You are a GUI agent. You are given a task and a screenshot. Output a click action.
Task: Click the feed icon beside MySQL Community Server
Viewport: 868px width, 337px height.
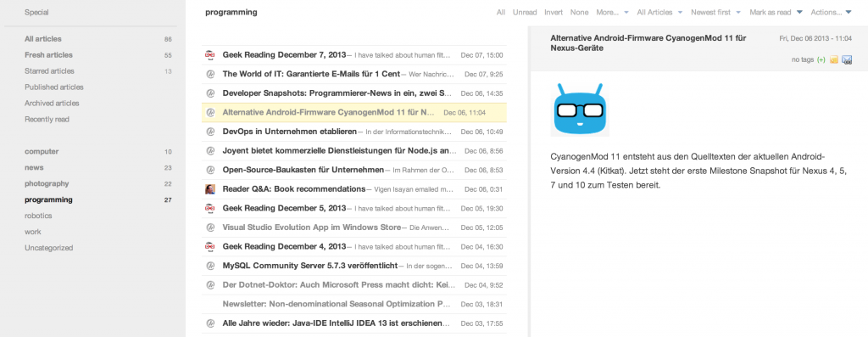[x=210, y=266]
